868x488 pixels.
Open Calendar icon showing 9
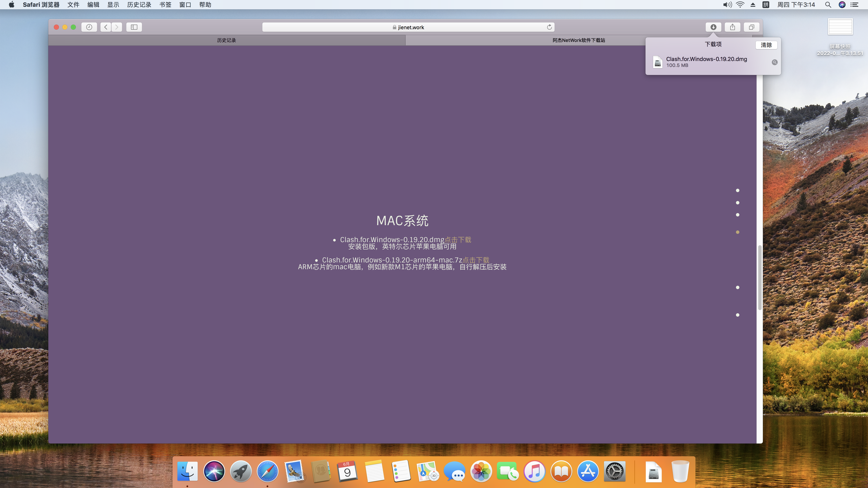(347, 471)
